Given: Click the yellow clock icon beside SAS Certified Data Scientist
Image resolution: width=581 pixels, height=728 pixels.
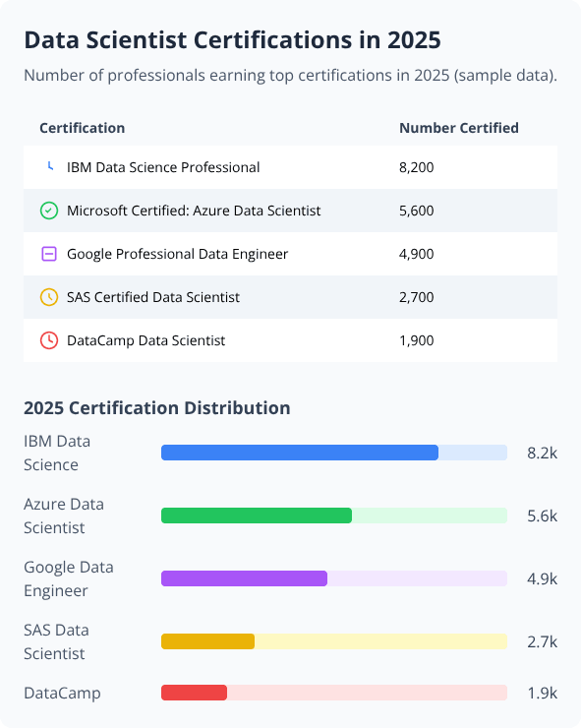Looking at the screenshot, I should click(49, 297).
